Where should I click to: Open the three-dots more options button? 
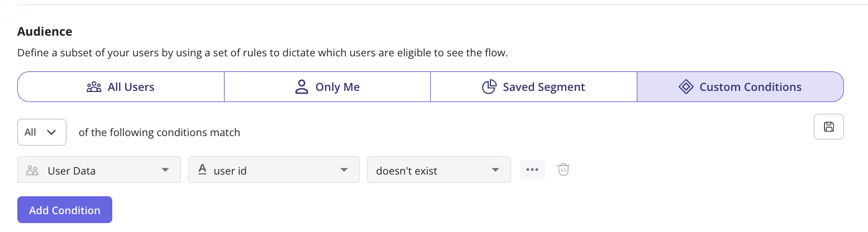pos(532,170)
